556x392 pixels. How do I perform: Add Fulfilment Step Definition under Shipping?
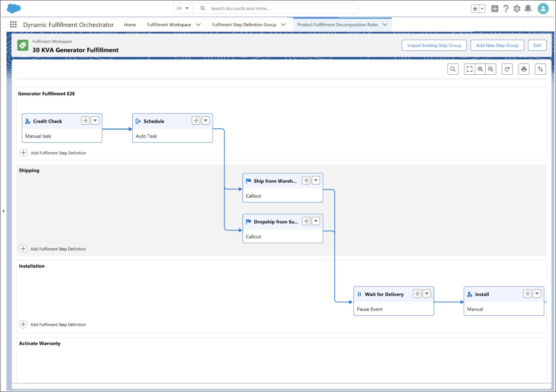point(53,249)
